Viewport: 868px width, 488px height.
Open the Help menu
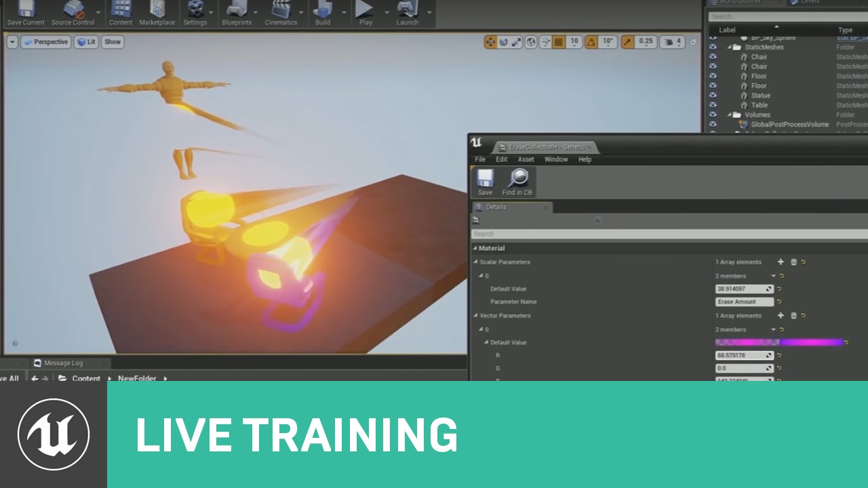585,159
